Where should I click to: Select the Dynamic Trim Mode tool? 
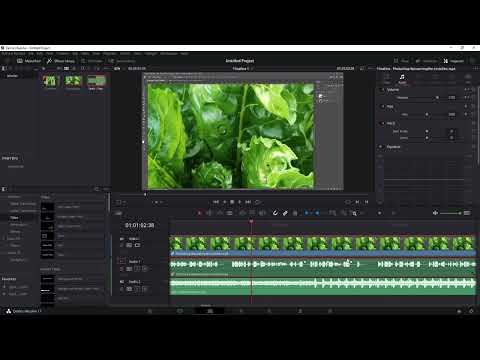(220, 213)
